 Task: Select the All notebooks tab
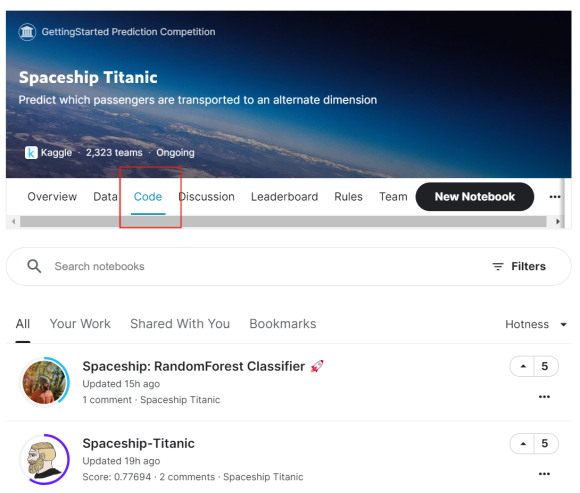23,324
